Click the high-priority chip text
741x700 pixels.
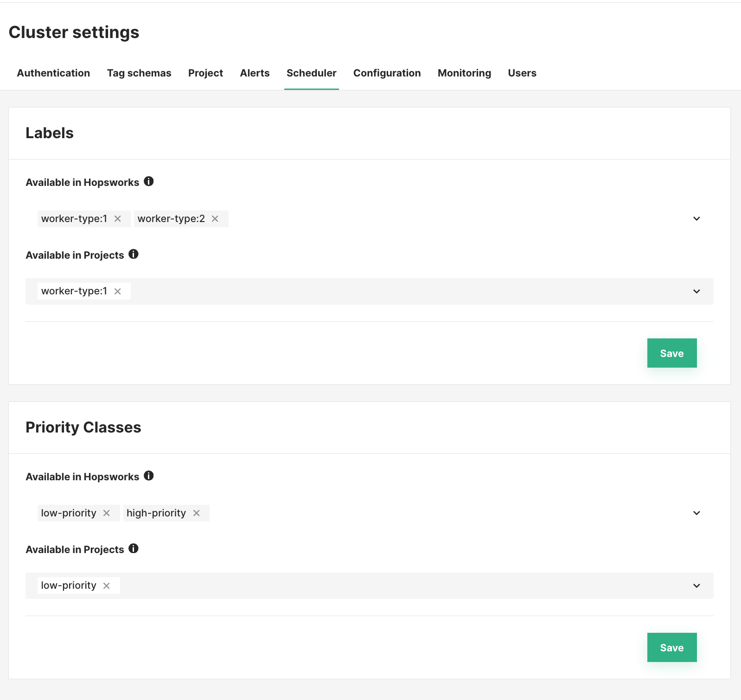[156, 513]
